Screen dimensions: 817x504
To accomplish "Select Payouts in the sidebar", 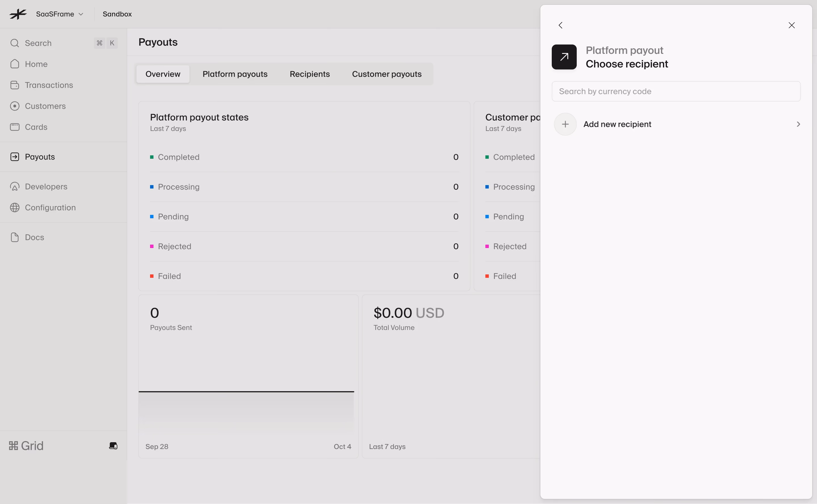I will point(40,157).
